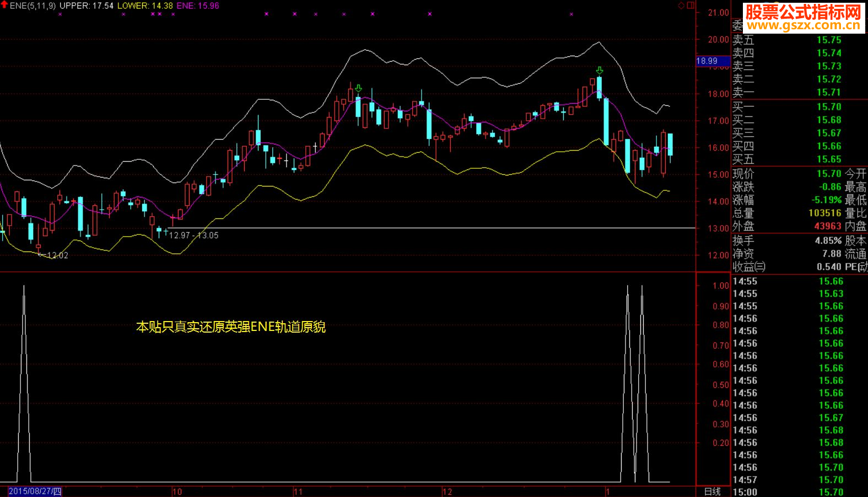The width and height of the screenshot is (868, 497).
Task: Click the 涨跌 change value -0.86
Action: (x=830, y=187)
